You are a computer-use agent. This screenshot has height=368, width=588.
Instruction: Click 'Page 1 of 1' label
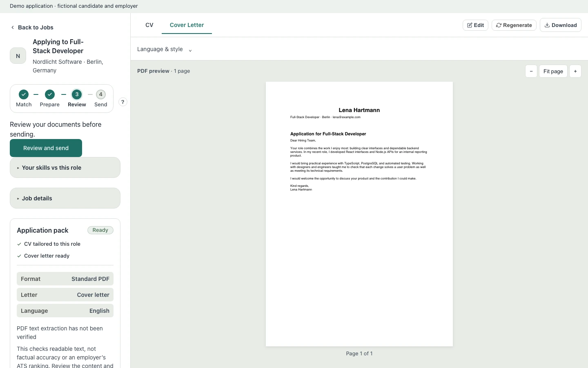click(359, 353)
